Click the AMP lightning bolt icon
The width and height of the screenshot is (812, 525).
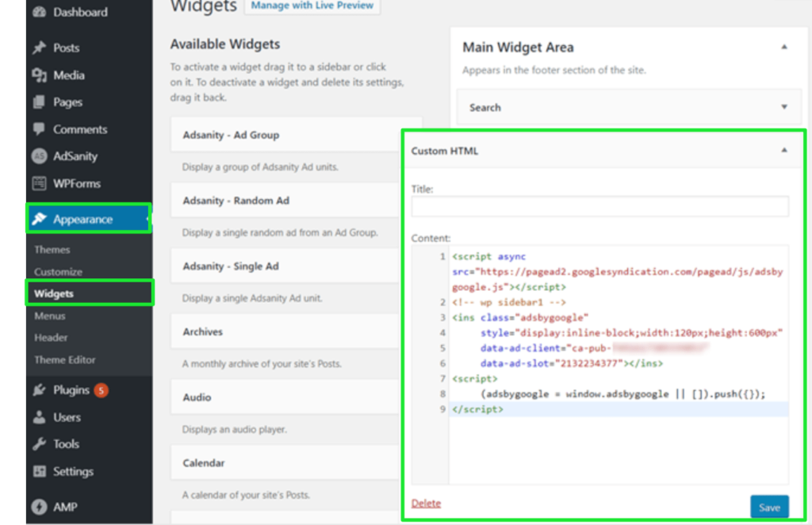(40, 507)
